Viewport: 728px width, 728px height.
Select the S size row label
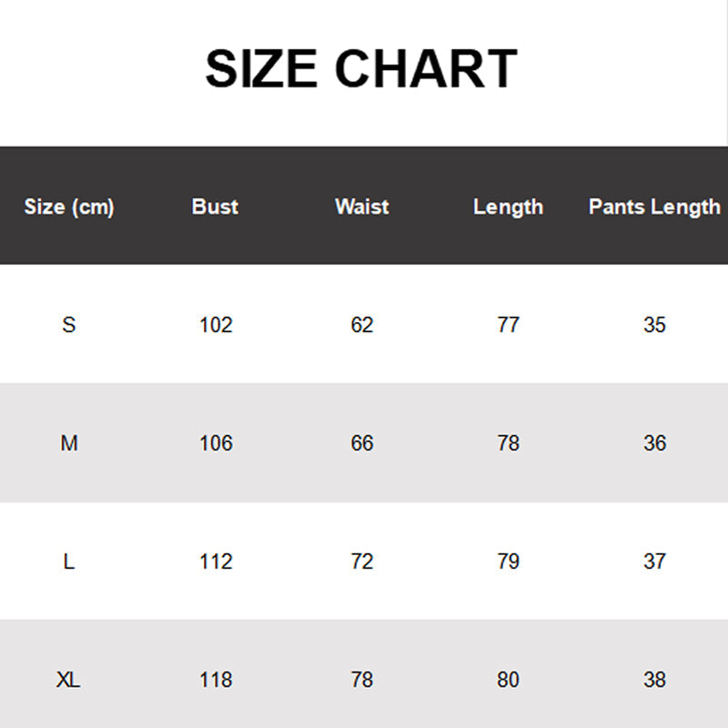coord(69,325)
